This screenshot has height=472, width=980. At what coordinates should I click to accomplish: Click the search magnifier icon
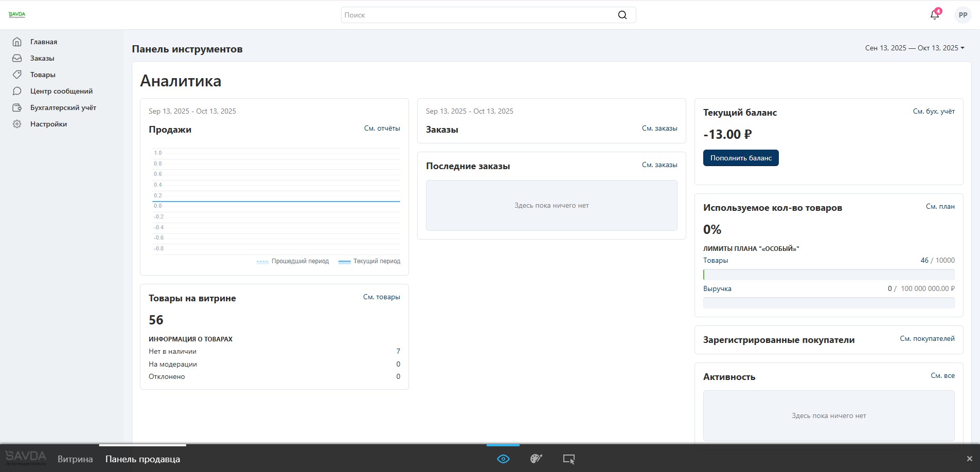(622, 15)
